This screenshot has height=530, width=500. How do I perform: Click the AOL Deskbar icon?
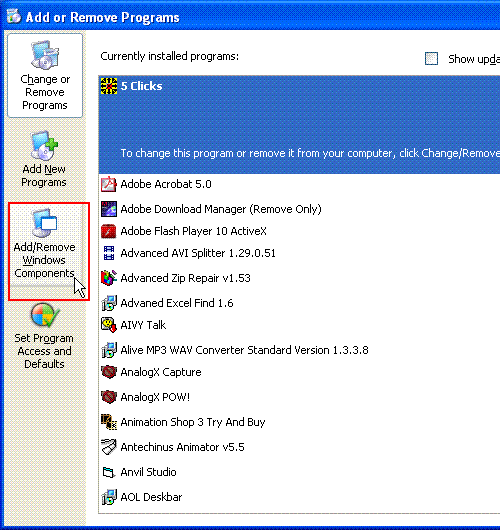[109, 497]
